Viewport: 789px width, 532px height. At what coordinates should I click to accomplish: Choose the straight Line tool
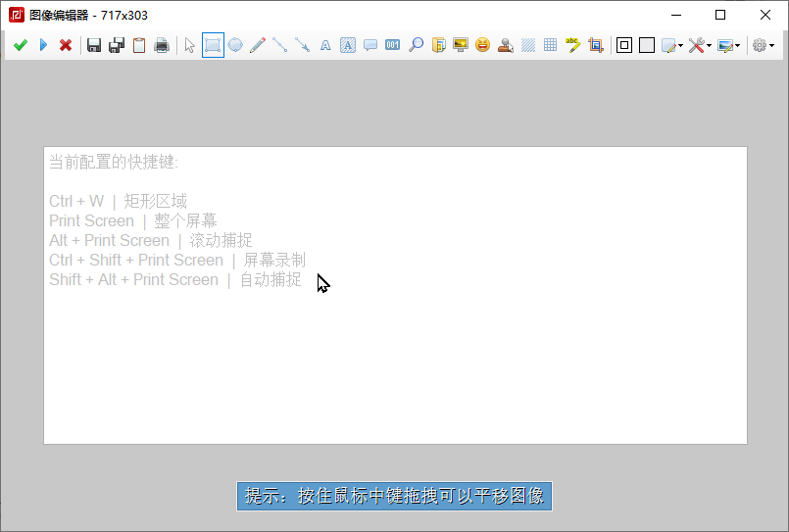(279, 45)
